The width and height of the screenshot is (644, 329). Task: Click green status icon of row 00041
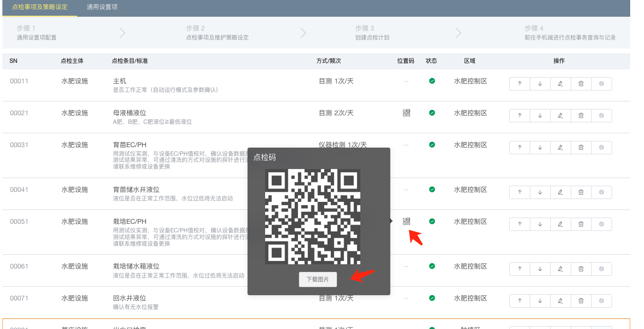coord(432,189)
